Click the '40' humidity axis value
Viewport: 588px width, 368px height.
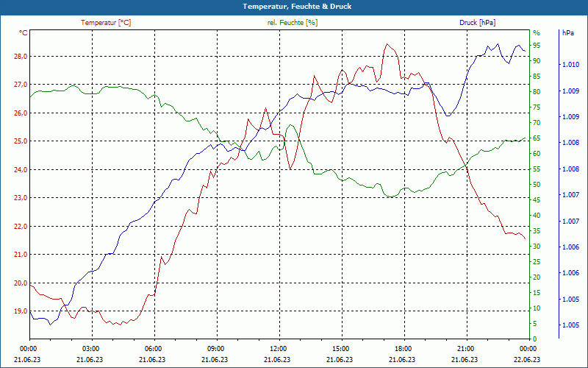[x=537, y=216]
